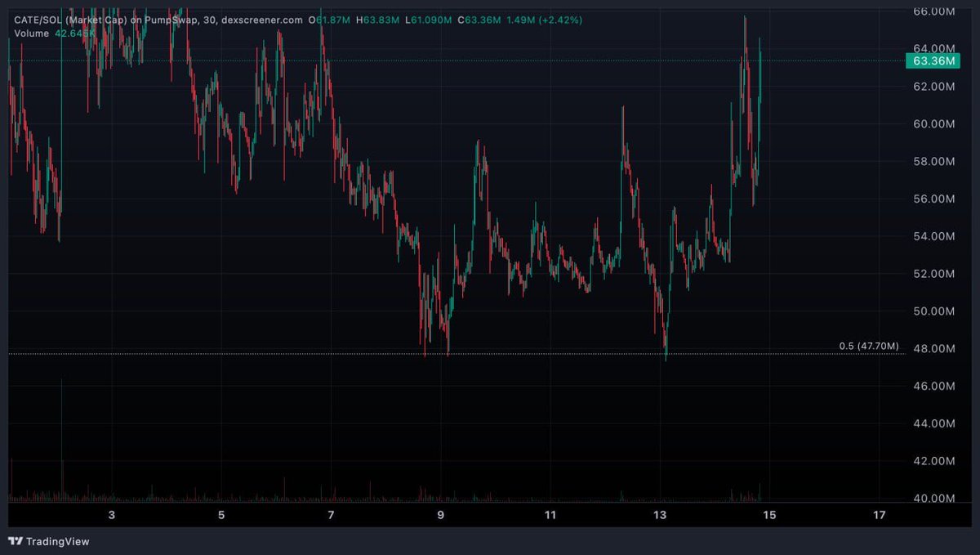The height and width of the screenshot is (555, 980).
Task: Click date 13 on the time axis
Action: point(660,515)
